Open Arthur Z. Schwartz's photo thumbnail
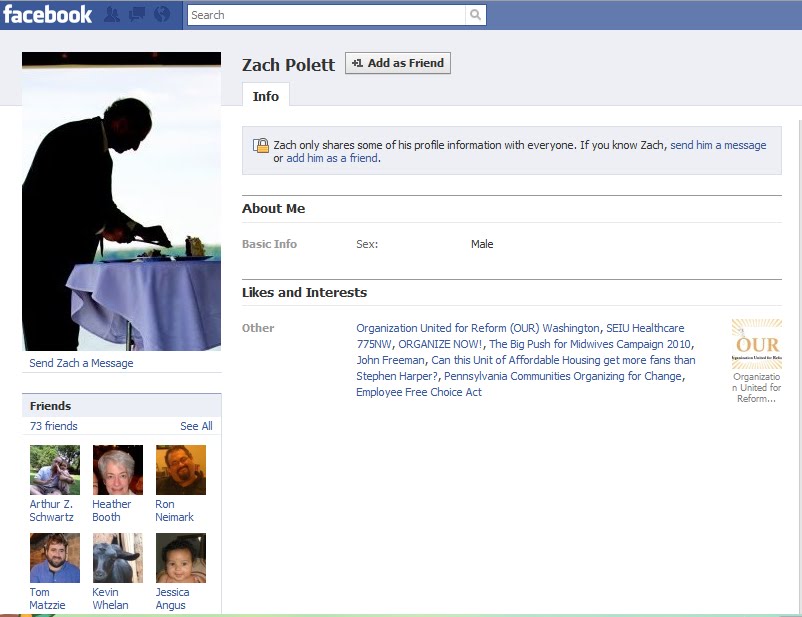This screenshot has width=802, height=617. point(55,470)
